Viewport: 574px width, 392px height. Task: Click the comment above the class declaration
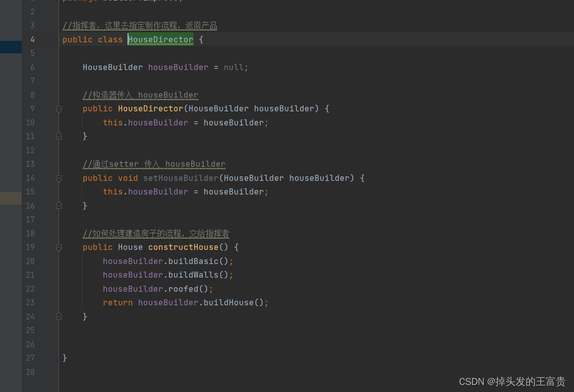pyautogui.click(x=140, y=26)
